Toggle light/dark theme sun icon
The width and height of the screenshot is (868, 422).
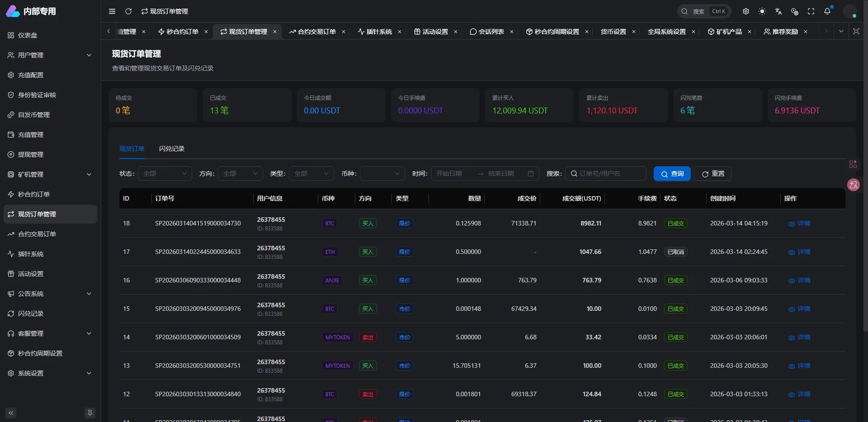[762, 11]
